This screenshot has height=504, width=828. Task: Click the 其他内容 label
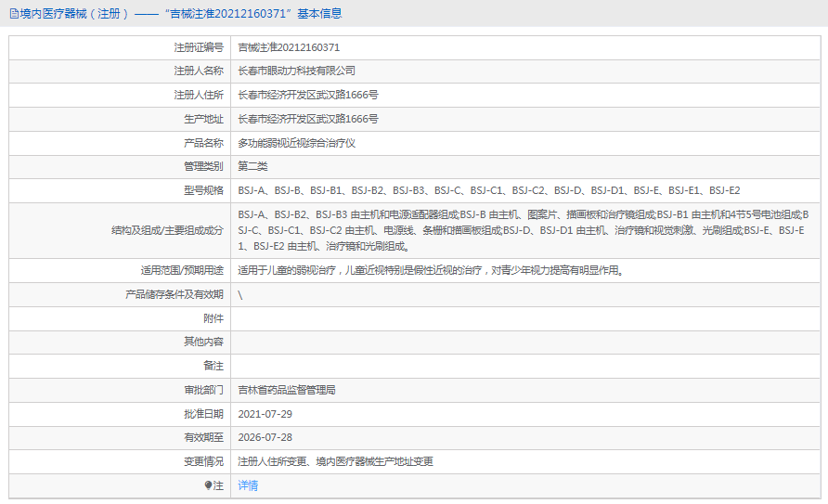(204, 342)
